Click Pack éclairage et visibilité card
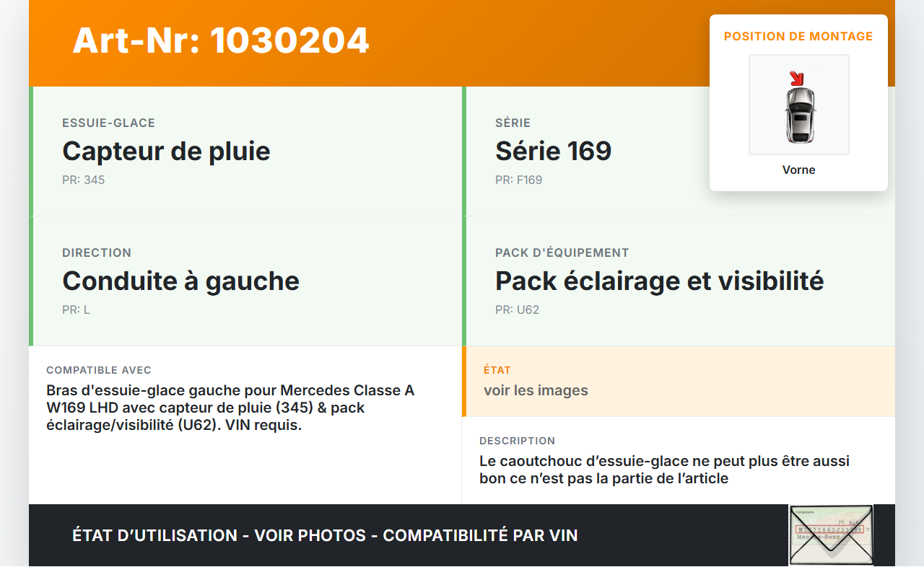 (x=679, y=281)
